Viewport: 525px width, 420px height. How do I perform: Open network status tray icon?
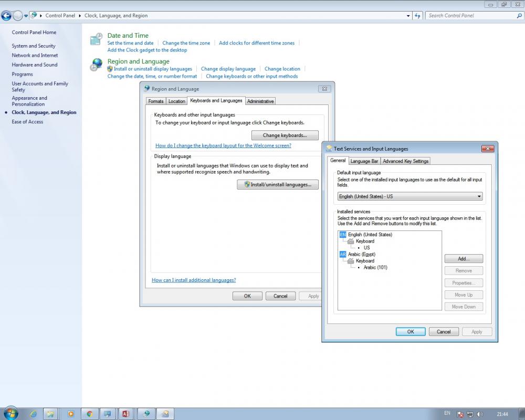(470, 414)
